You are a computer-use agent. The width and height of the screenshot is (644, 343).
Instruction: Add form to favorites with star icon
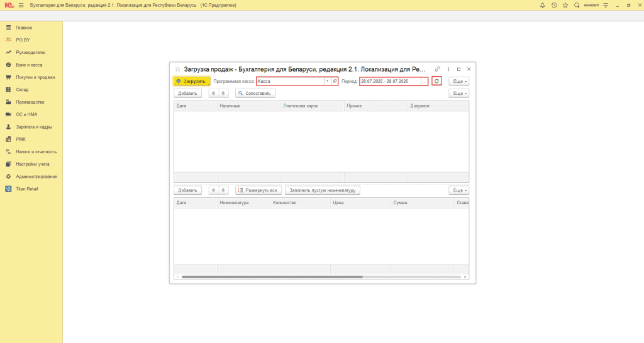tap(177, 69)
